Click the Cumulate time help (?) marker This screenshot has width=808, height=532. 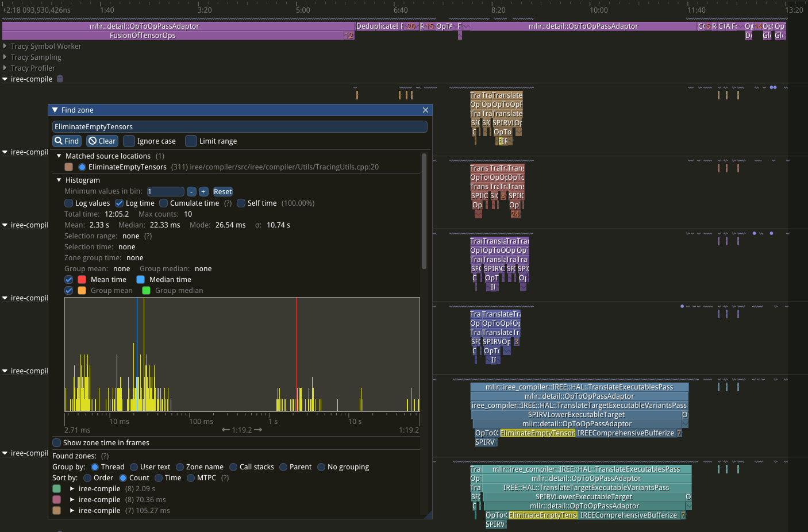[228, 203]
